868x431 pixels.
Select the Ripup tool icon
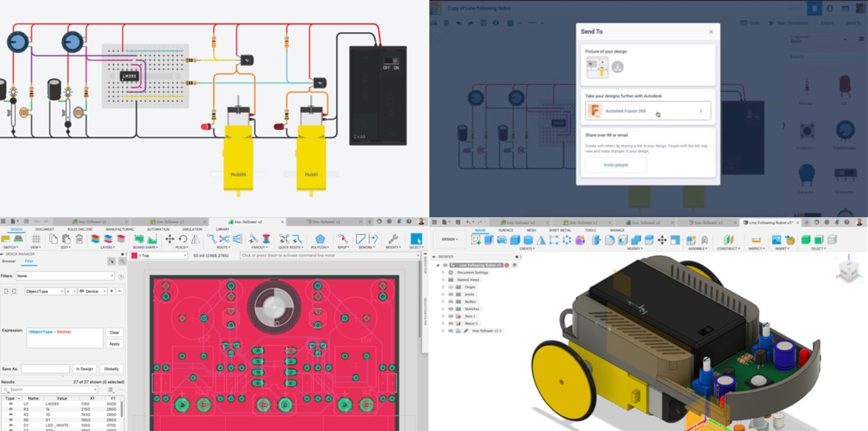342,239
